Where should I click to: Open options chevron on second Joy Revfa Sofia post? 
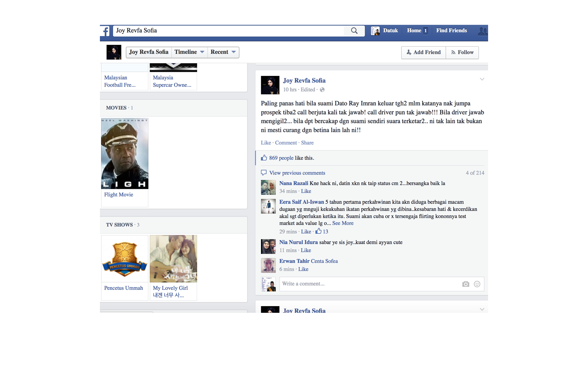482,309
